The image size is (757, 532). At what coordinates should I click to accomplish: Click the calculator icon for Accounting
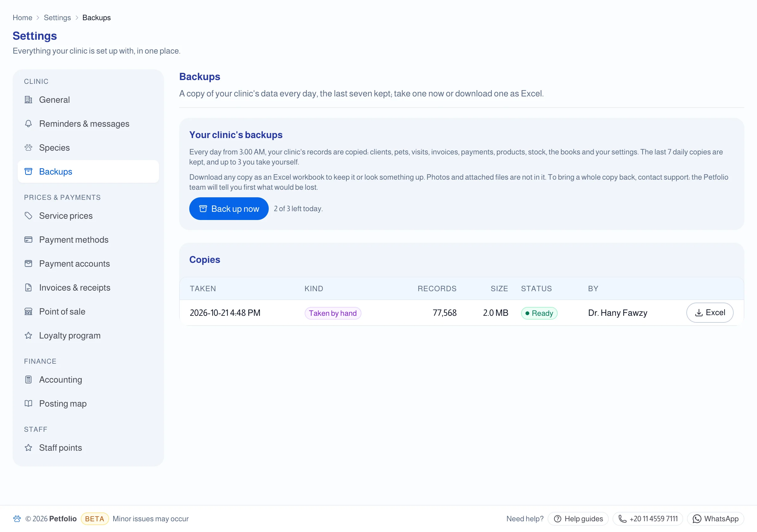pos(28,379)
